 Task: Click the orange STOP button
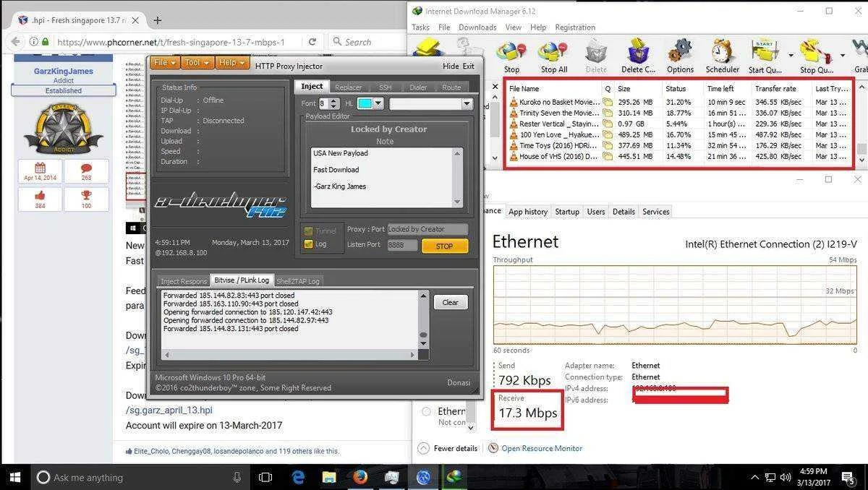444,246
